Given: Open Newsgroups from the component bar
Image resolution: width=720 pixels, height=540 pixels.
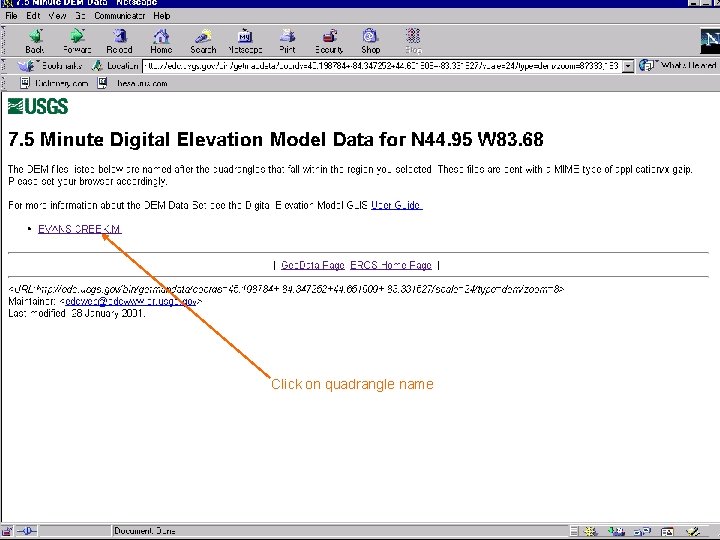Looking at the screenshot, I should pyautogui.click(x=642, y=532).
